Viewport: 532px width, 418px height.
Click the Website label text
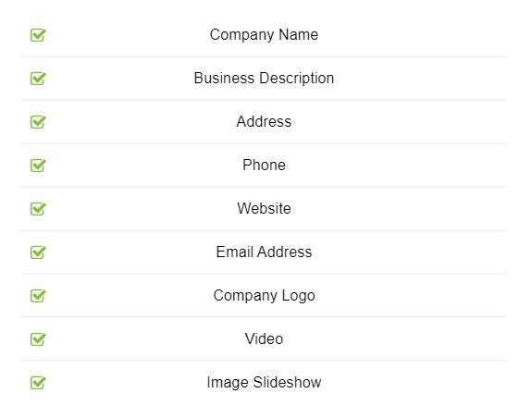coord(264,208)
